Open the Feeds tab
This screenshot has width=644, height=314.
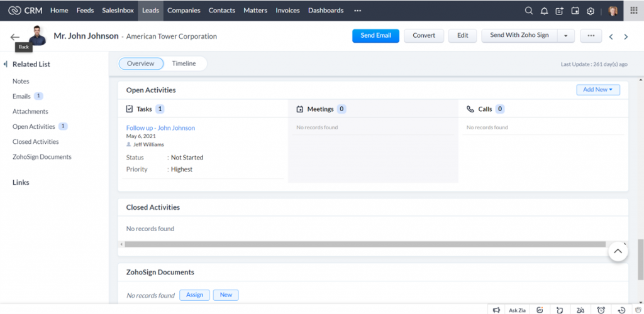point(85,11)
